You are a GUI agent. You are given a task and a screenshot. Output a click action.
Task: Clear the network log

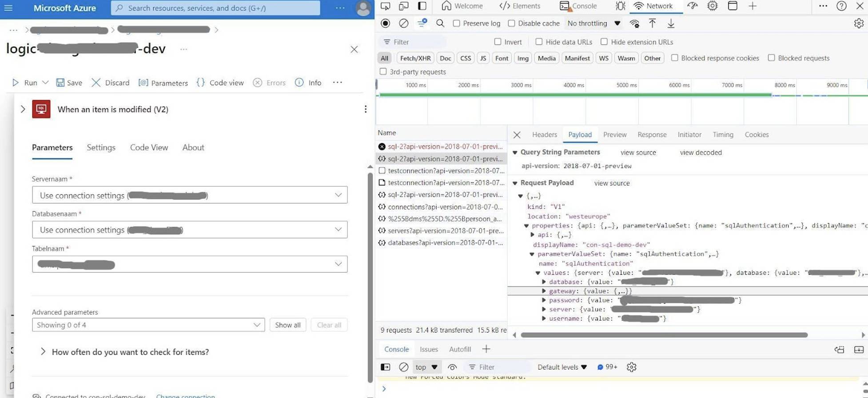click(403, 23)
